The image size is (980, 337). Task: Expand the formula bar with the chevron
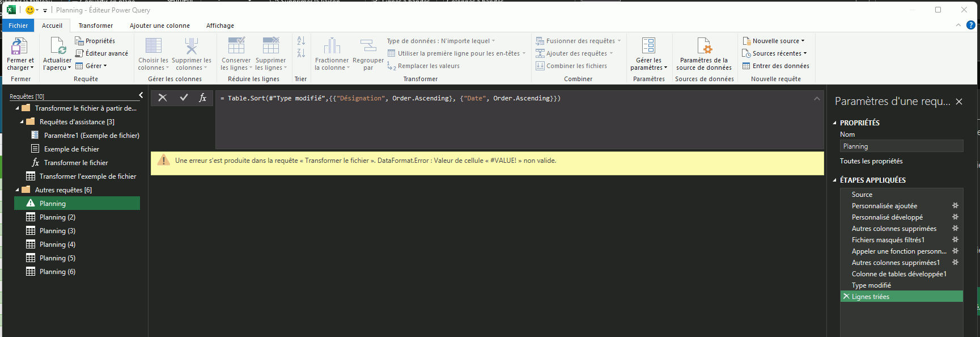click(817, 98)
